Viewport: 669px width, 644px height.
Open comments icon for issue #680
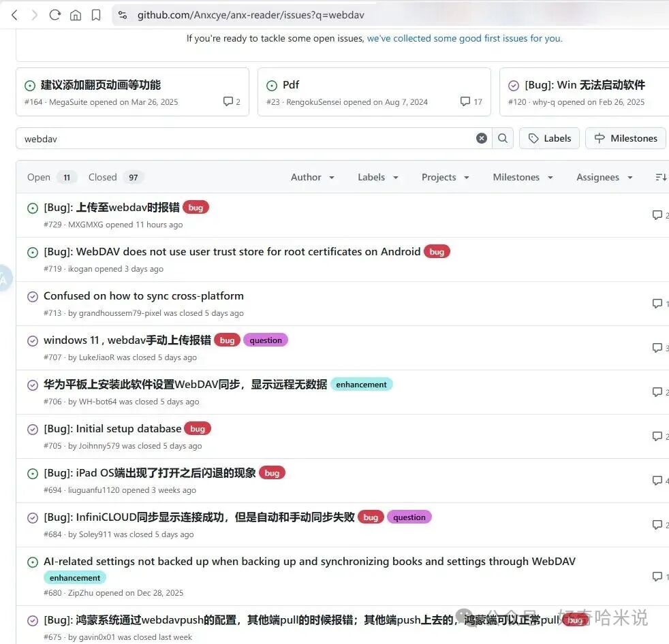(x=657, y=577)
